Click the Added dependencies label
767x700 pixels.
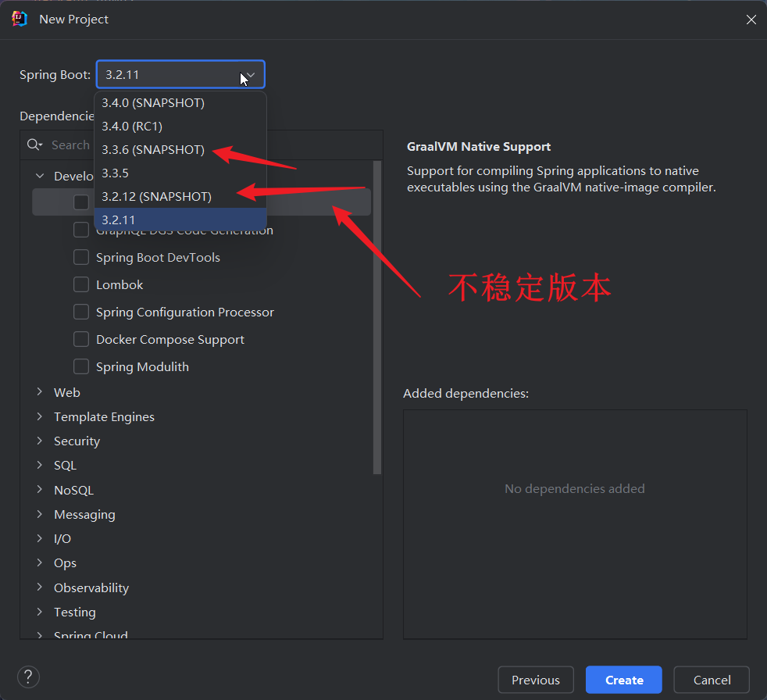click(x=466, y=393)
